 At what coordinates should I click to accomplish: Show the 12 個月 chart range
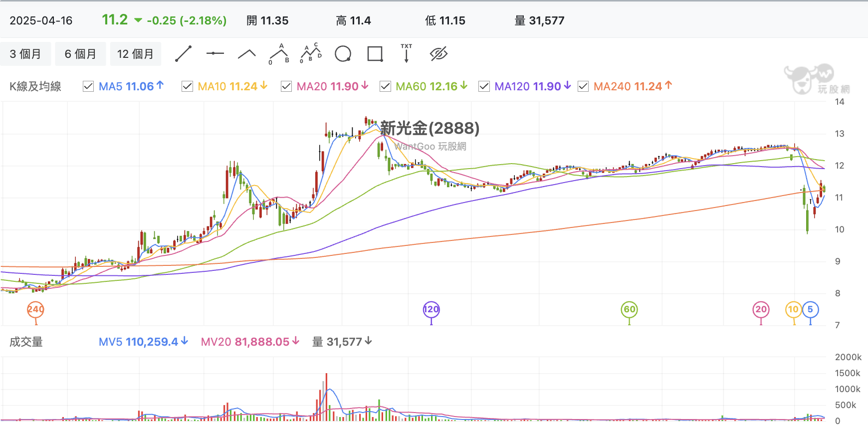(x=135, y=54)
